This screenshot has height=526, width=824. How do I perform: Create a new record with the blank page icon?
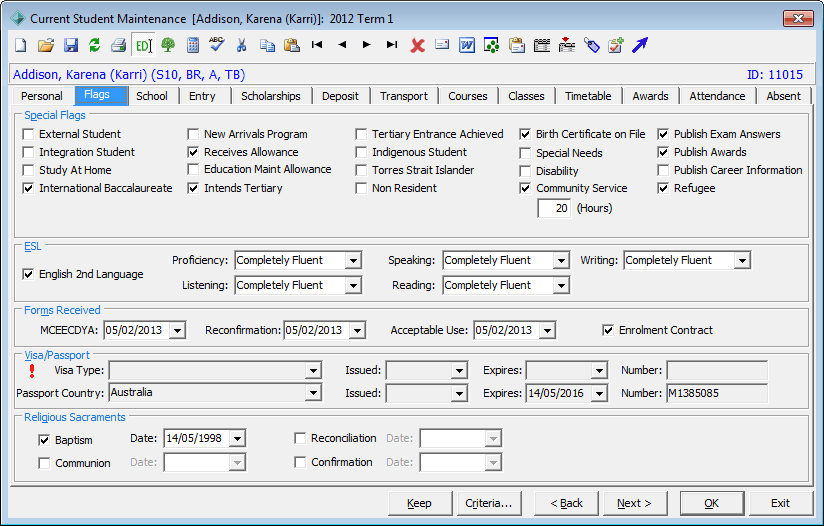pyautogui.click(x=20, y=45)
